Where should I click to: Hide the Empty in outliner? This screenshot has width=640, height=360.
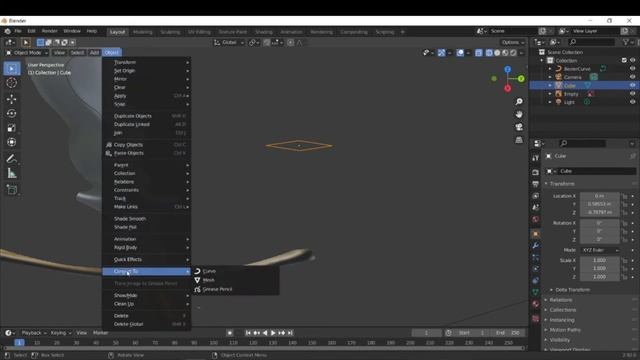632,94
